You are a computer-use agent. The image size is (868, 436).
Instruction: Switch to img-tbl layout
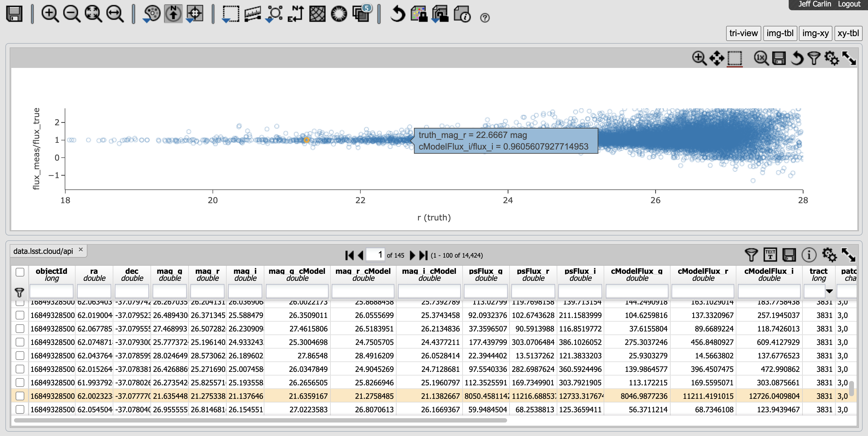[x=780, y=33]
